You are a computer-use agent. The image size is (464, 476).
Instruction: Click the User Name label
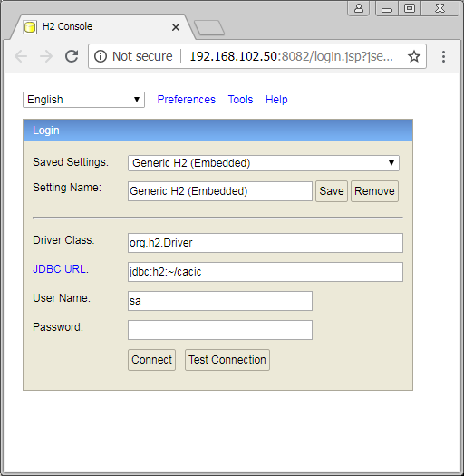62,298
